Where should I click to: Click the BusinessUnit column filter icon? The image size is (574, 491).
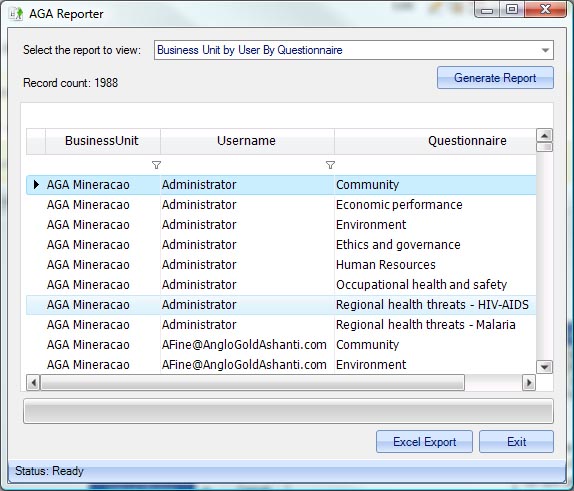156,165
